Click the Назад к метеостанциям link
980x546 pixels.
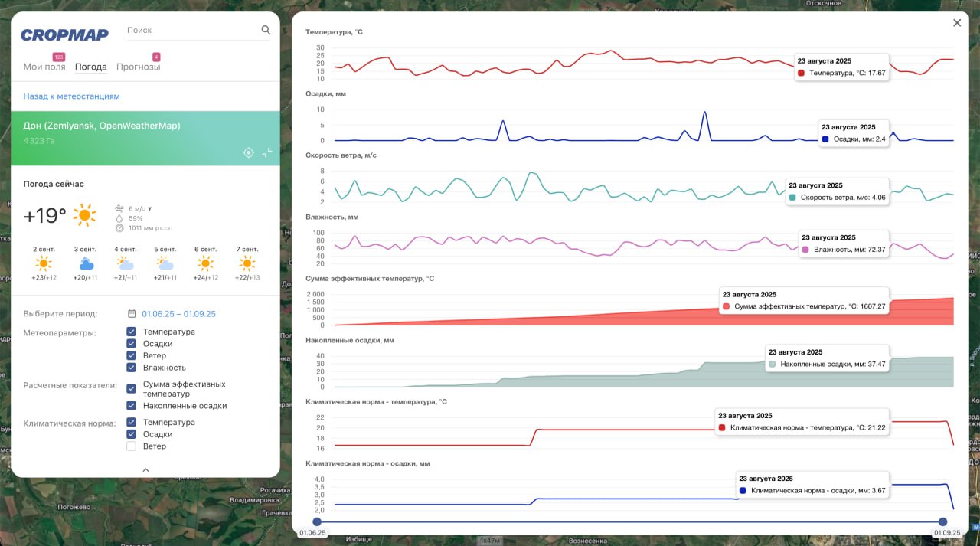point(71,96)
